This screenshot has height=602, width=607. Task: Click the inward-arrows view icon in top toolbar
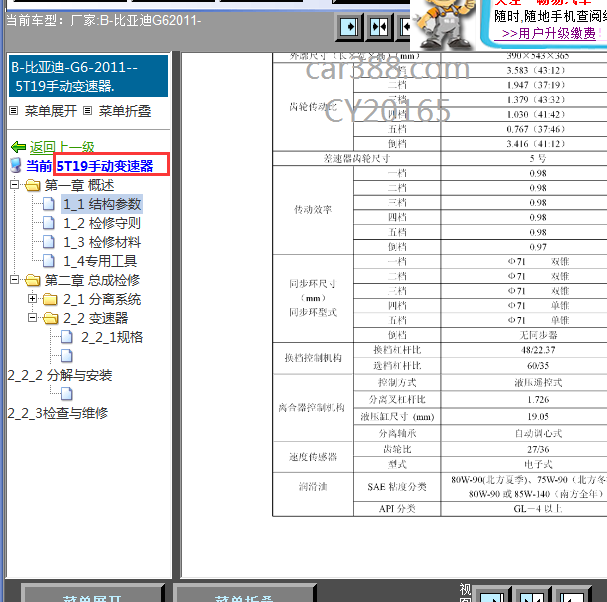click(379, 27)
